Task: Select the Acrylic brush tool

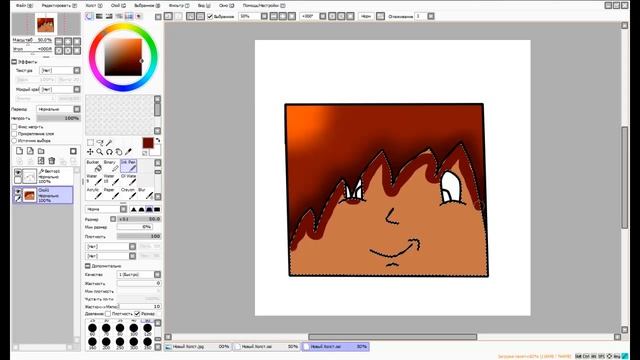Action: click(x=93, y=193)
